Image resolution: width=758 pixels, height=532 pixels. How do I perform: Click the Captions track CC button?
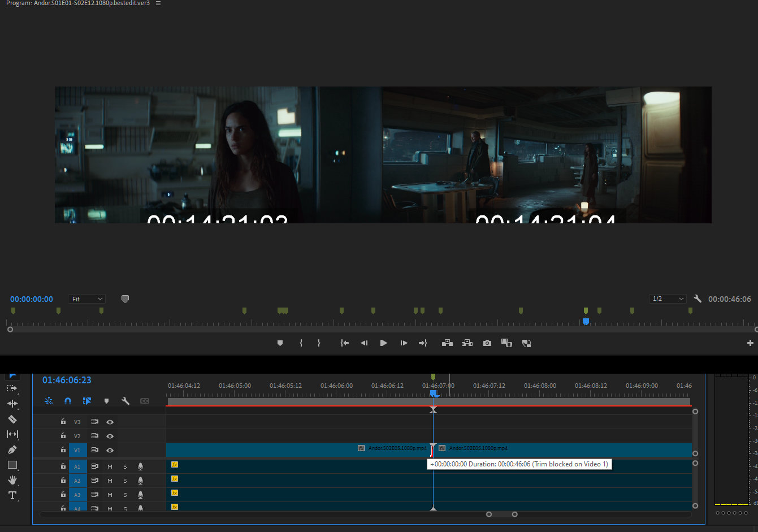click(145, 401)
